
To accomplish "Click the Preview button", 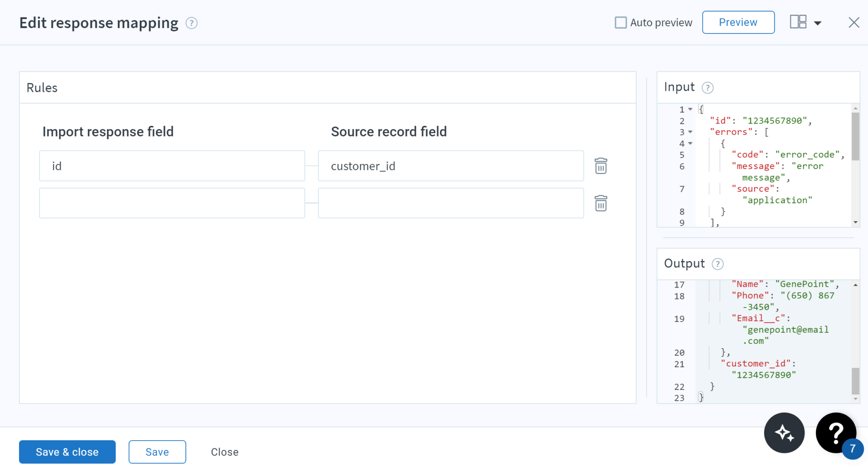I will (x=738, y=22).
